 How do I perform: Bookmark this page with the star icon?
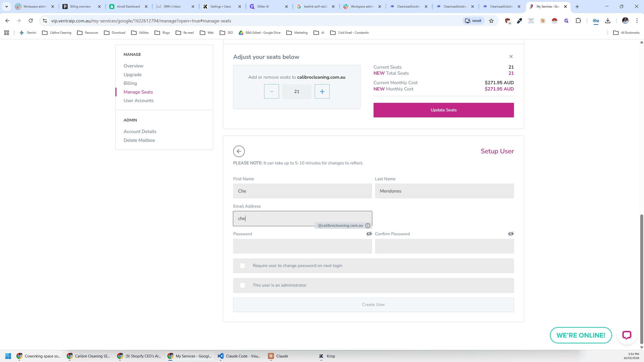pos(491,21)
